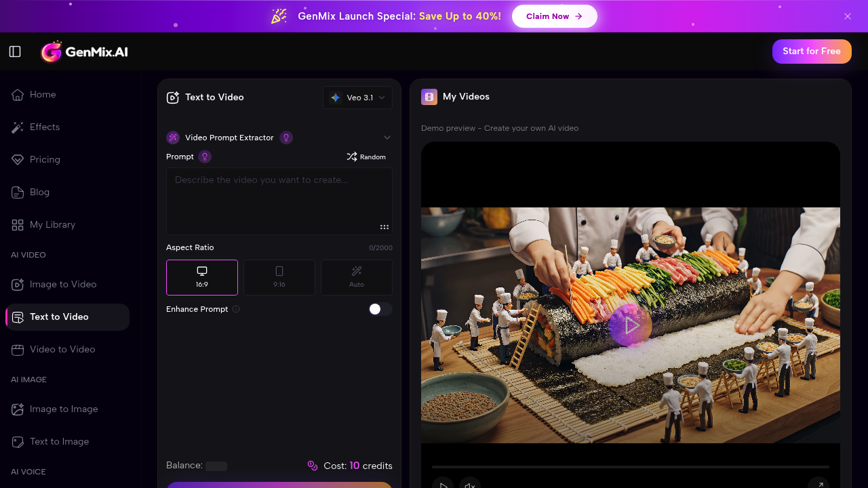868x488 pixels.
Task: Open My Library from the sidebar
Action: [x=51, y=224]
